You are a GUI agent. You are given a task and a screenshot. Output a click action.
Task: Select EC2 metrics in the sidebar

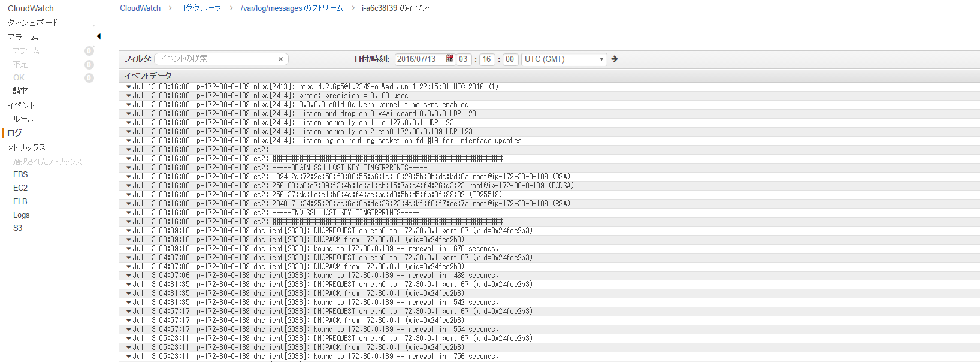(x=20, y=188)
